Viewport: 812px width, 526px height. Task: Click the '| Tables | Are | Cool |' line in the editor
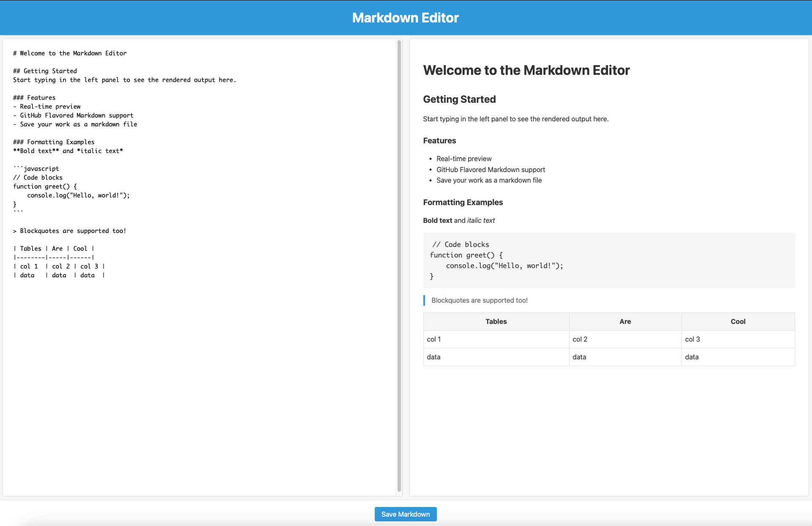(x=54, y=249)
